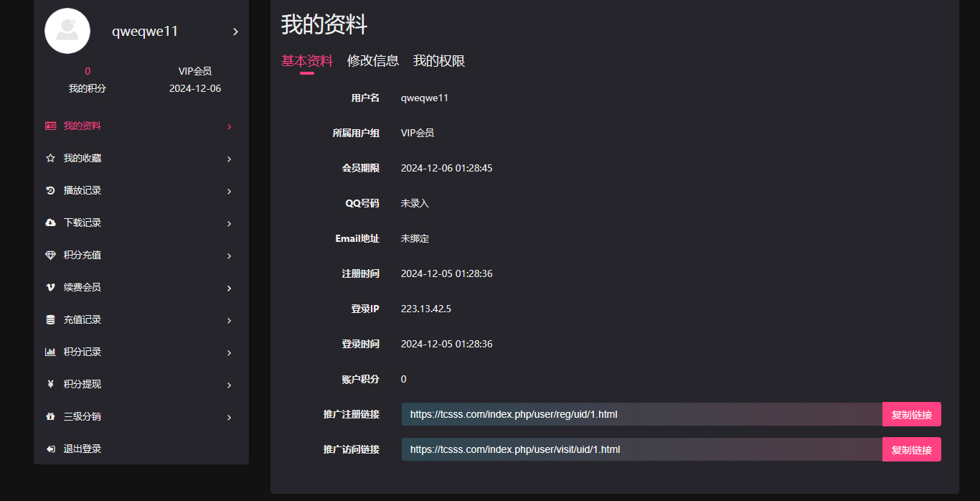Click the bar chart icon for 积分记录
Screen dimensions: 980x501
coord(50,352)
